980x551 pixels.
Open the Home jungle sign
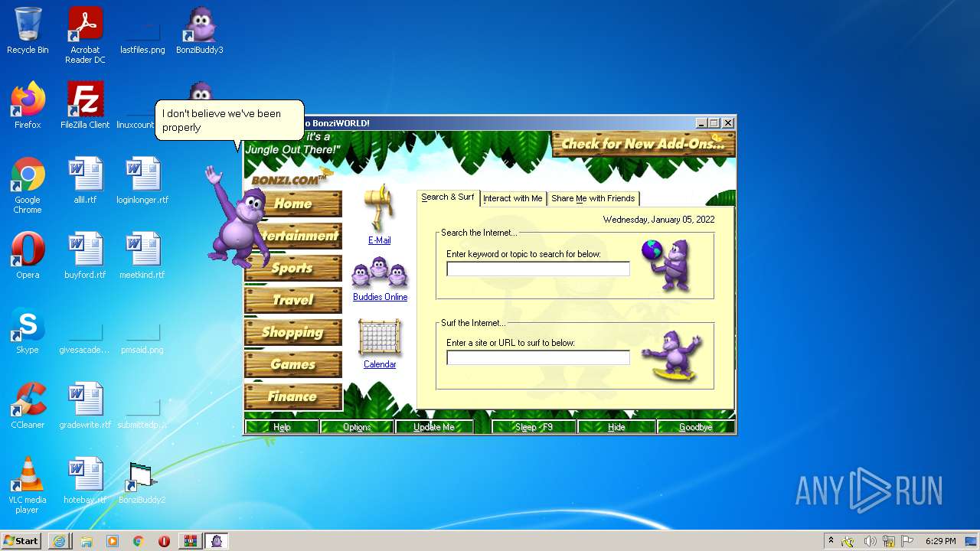[293, 204]
